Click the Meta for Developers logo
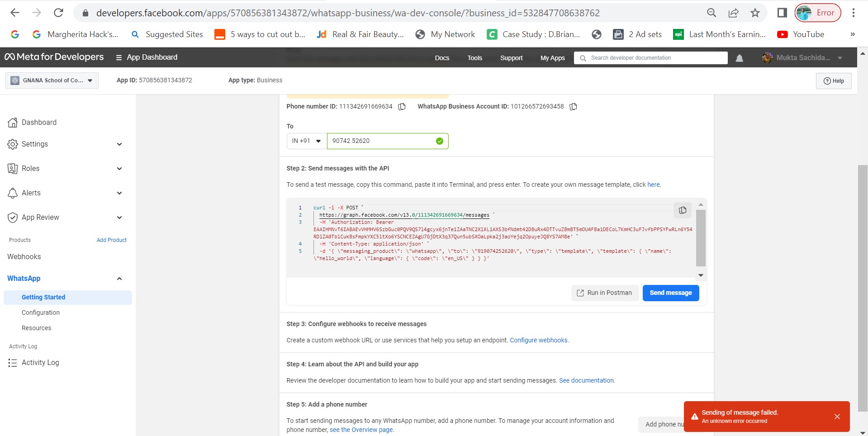This screenshot has height=436, width=868. tap(54, 57)
